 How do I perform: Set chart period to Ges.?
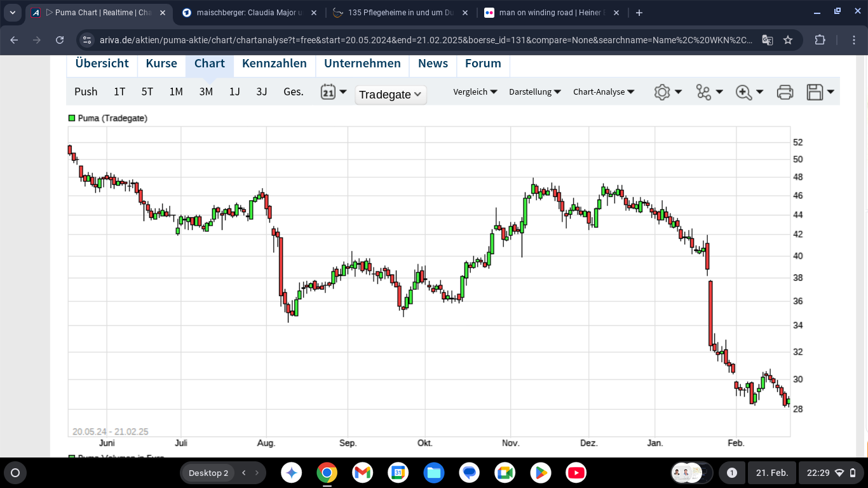click(x=294, y=91)
